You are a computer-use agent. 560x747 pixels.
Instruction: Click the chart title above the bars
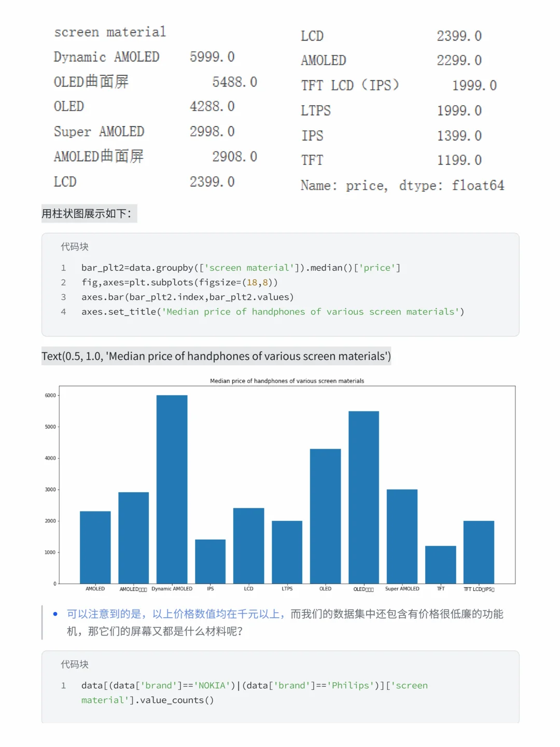pyautogui.click(x=287, y=381)
